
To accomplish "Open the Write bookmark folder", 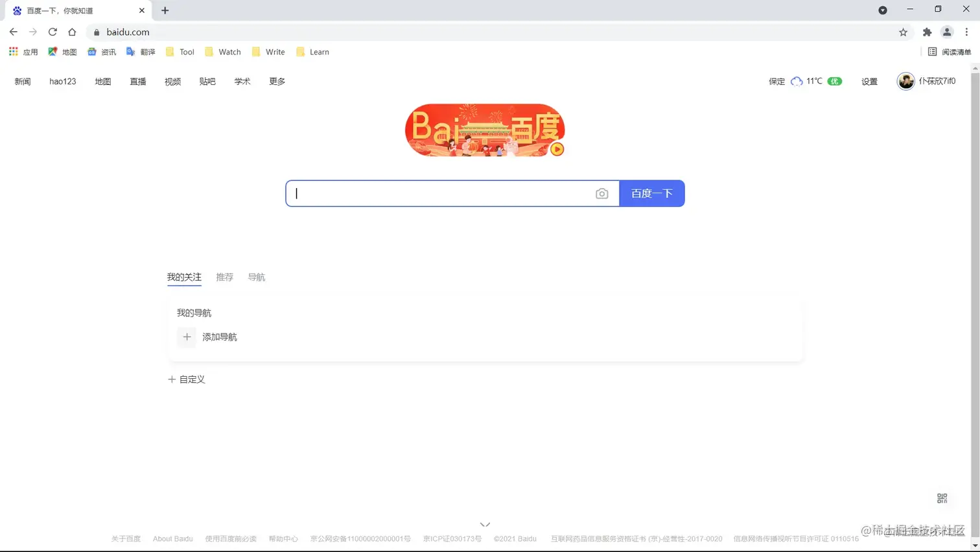I will 268,52.
